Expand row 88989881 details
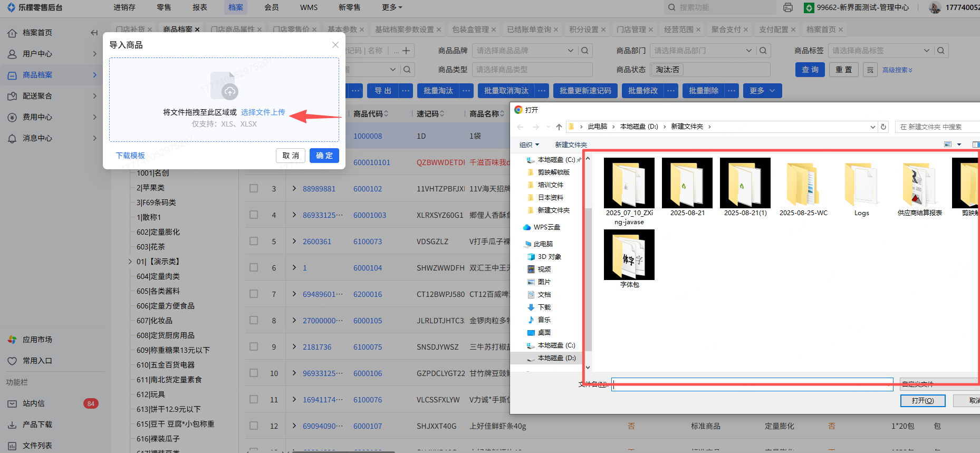Screen dimensions: 980x453 (294, 188)
